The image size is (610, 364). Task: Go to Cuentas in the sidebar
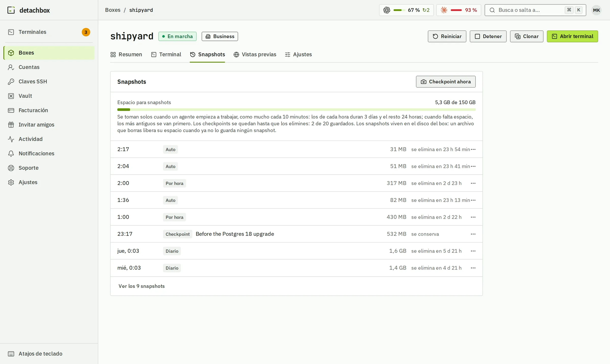tap(49, 67)
